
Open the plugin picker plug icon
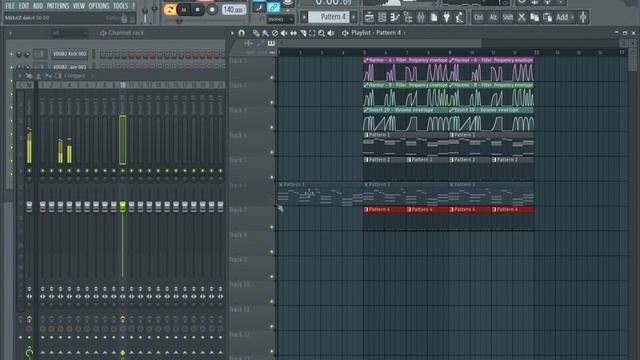click(447, 17)
